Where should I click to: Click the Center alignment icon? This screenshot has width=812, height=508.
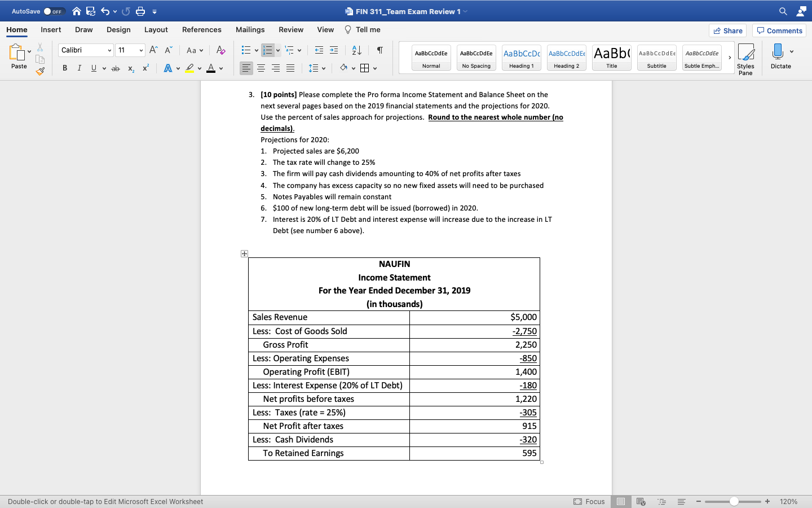pos(261,68)
